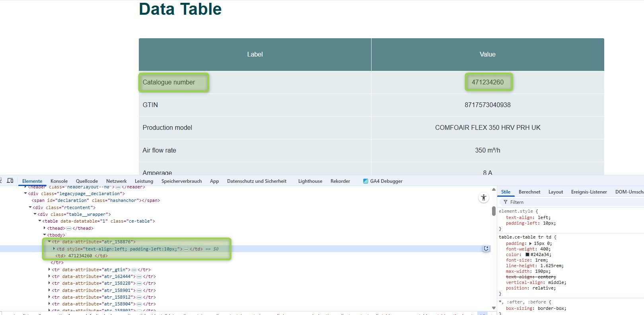The width and height of the screenshot is (644, 315).
Task: Click ellipsis badge in selected td element
Action: (x=186, y=249)
